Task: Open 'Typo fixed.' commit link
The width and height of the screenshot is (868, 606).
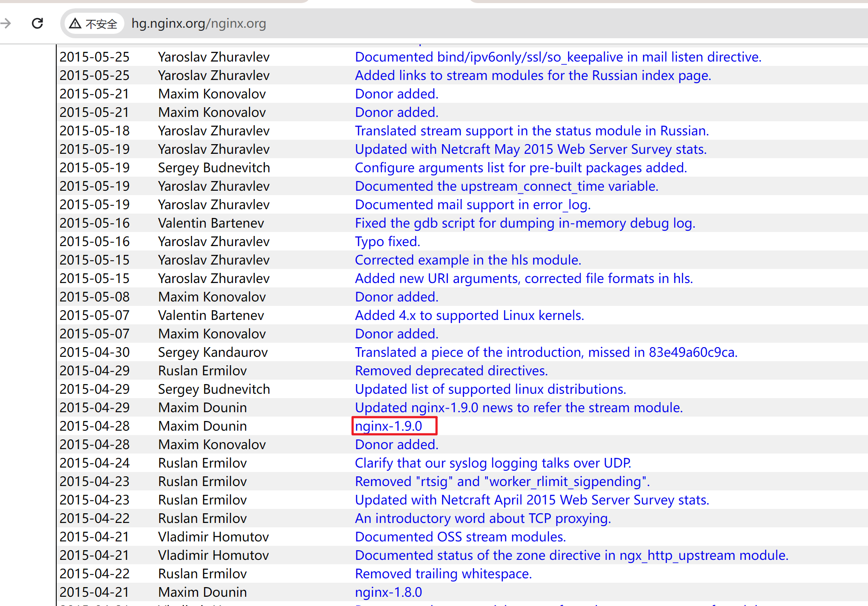Action: tap(387, 241)
